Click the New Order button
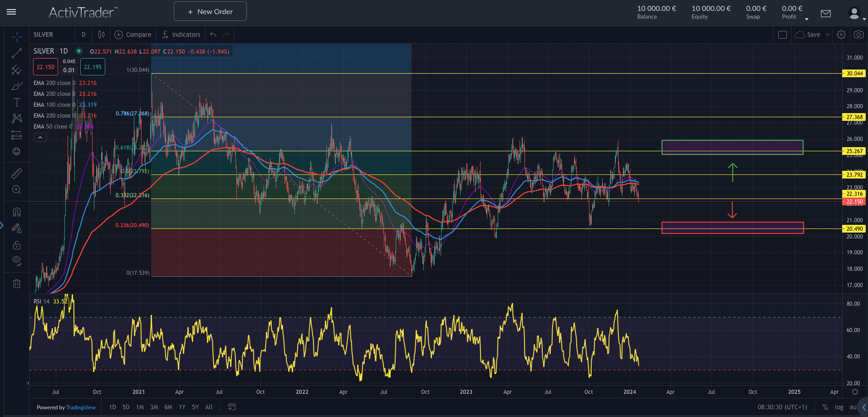The image size is (868, 417). [x=210, y=11]
